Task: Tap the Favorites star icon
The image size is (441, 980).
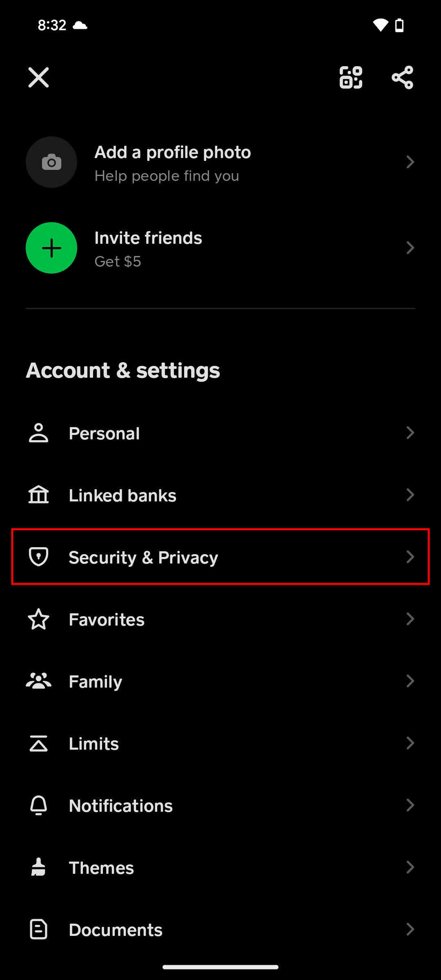Action: coord(39,619)
